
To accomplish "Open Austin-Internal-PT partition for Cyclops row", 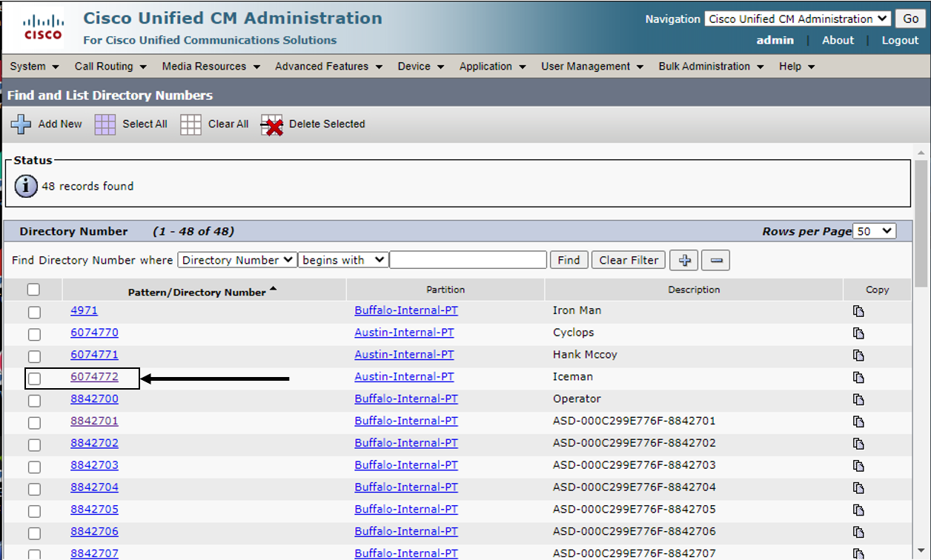I will (404, 333).
